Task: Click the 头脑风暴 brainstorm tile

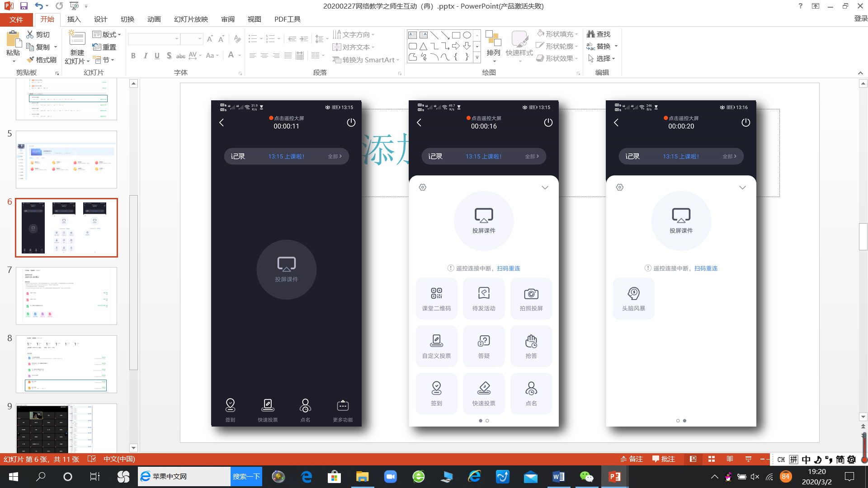Action: [633, 299]
